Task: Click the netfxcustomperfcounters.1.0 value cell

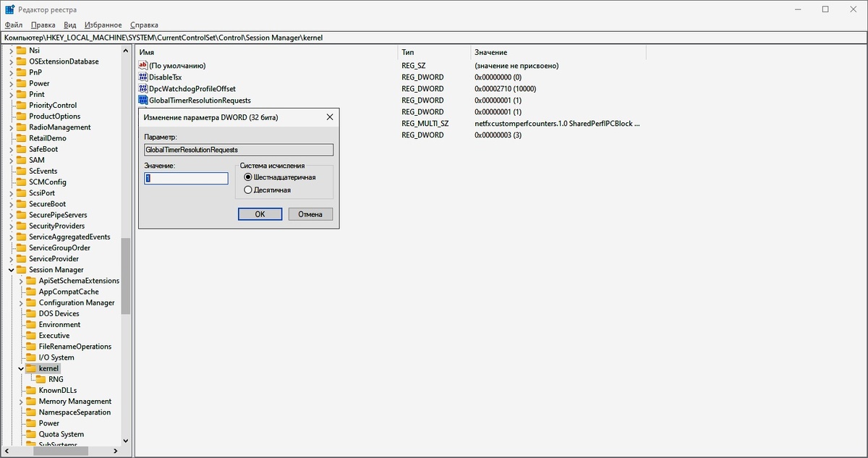Action: point(557,124)
